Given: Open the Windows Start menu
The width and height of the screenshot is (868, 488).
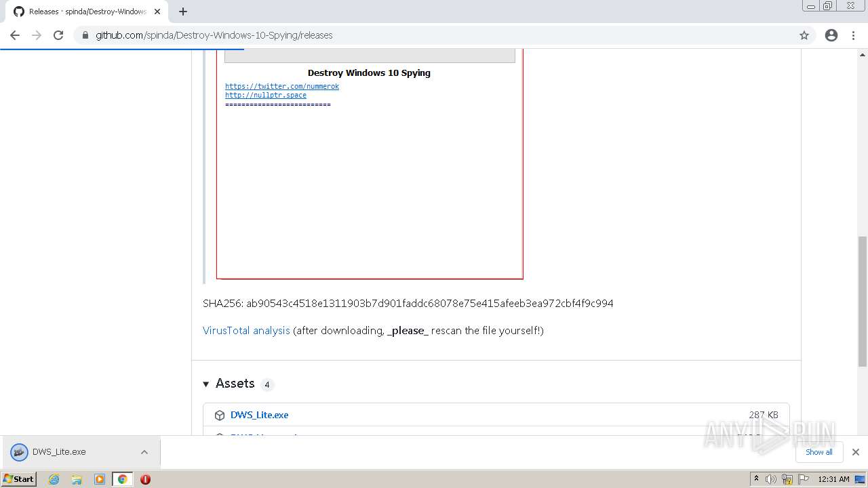Looking at the screenshot, I should [19, 479].
